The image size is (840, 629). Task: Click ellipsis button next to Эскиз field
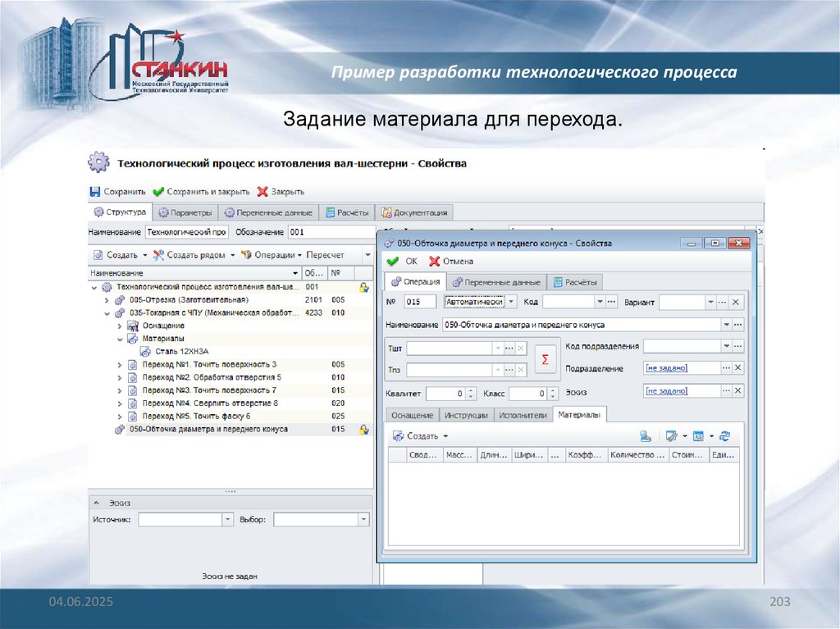tap(724, 391)
